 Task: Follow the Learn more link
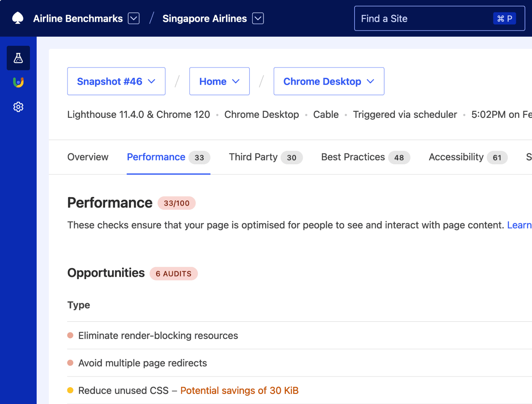tap(519, 225)
